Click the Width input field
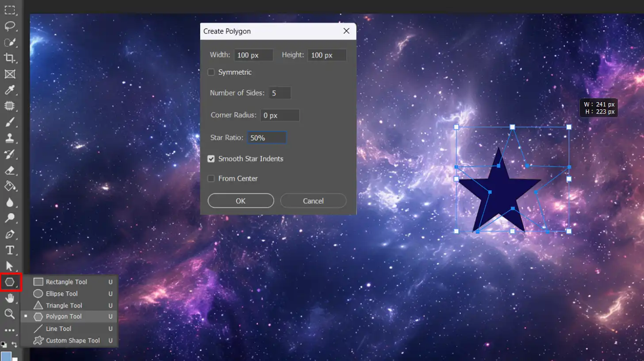 point(254,55)
